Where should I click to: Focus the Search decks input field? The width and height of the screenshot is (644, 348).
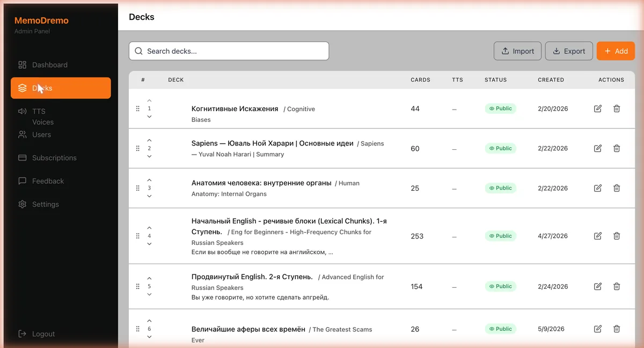(x=229, y=51)
